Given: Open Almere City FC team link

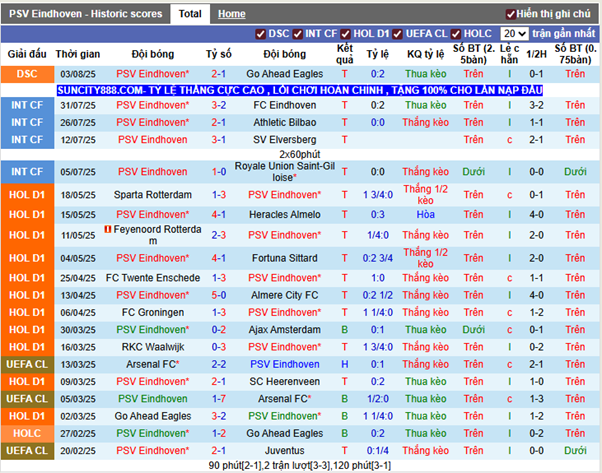Looking at the screenshot, I should 284,295.
